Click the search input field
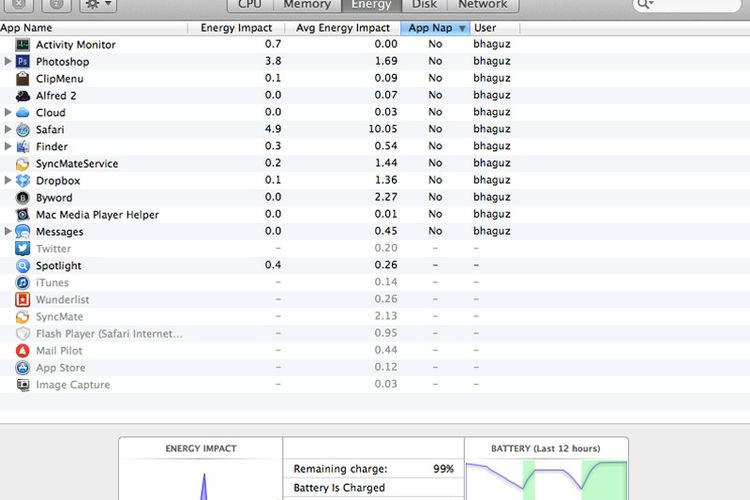Image resolution: width=750 pixels, height=500 pixels. click(x=687, y=4)
